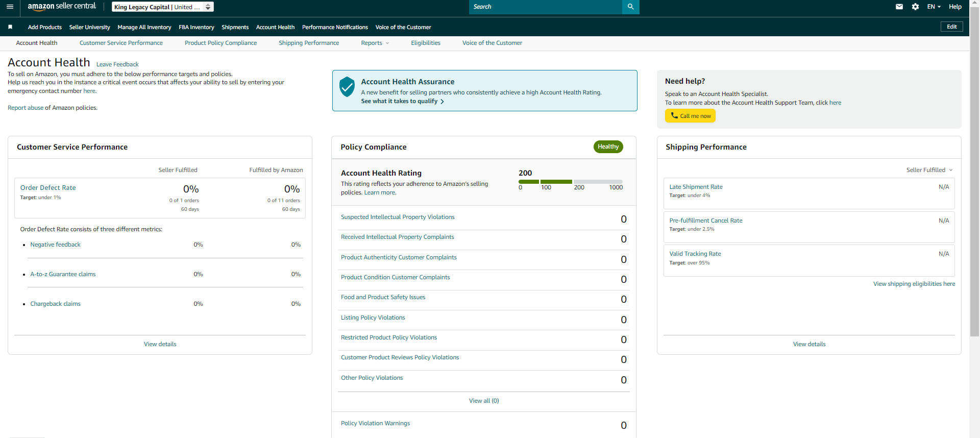Image resolution: width=980 pixels, height=438 pixels.
Task: Click the emergency contact number here link
Action: coord(89,91)
